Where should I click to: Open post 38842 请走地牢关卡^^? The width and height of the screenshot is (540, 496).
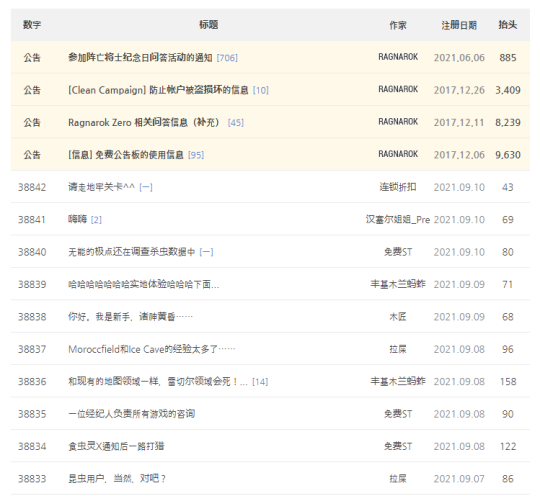(101, 187)
